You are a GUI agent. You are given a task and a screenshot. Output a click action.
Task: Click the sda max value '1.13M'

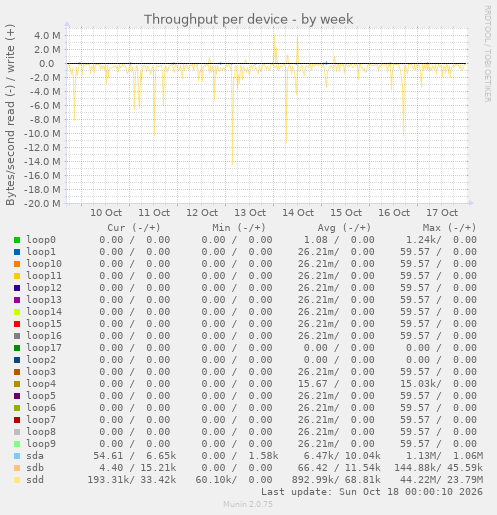[x=421, y=456]
